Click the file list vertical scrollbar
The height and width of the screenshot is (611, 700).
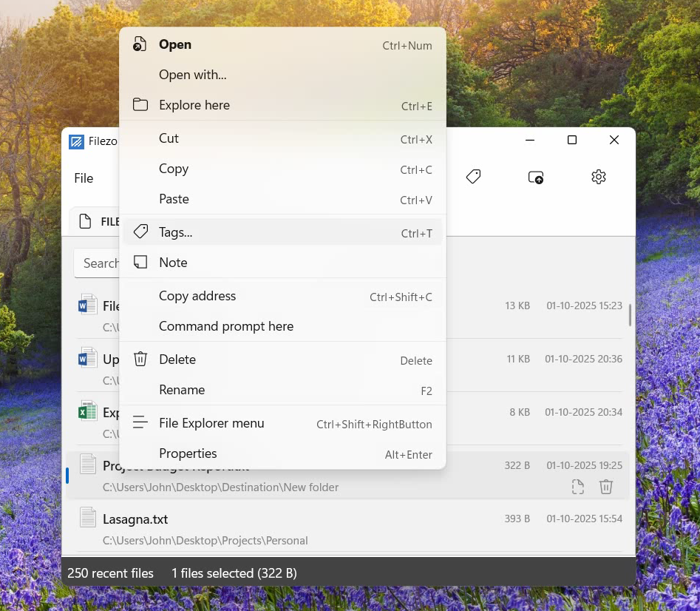(x=630, y=314)
